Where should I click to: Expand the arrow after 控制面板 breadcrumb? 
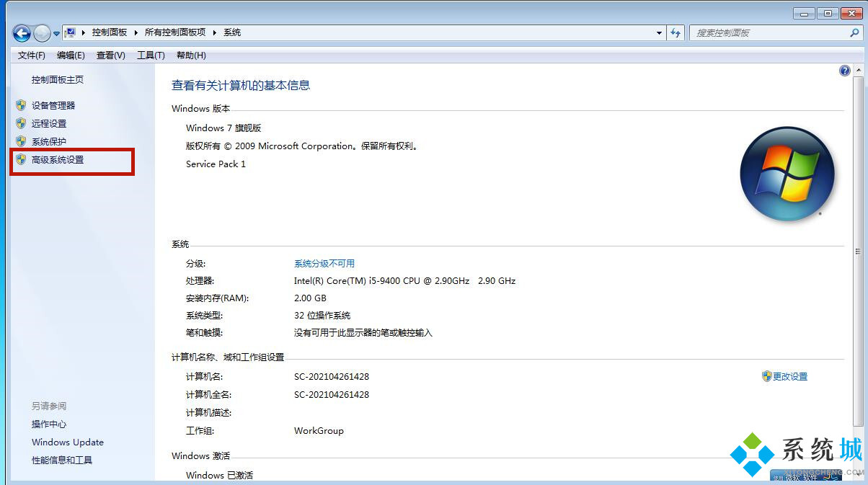tap(136, 33)
